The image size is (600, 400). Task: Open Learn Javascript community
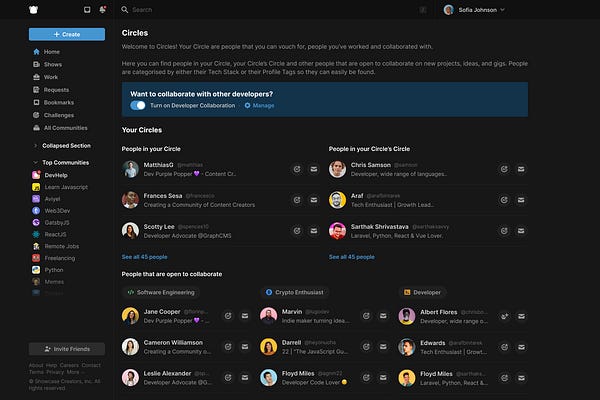(x=60, y=187)
